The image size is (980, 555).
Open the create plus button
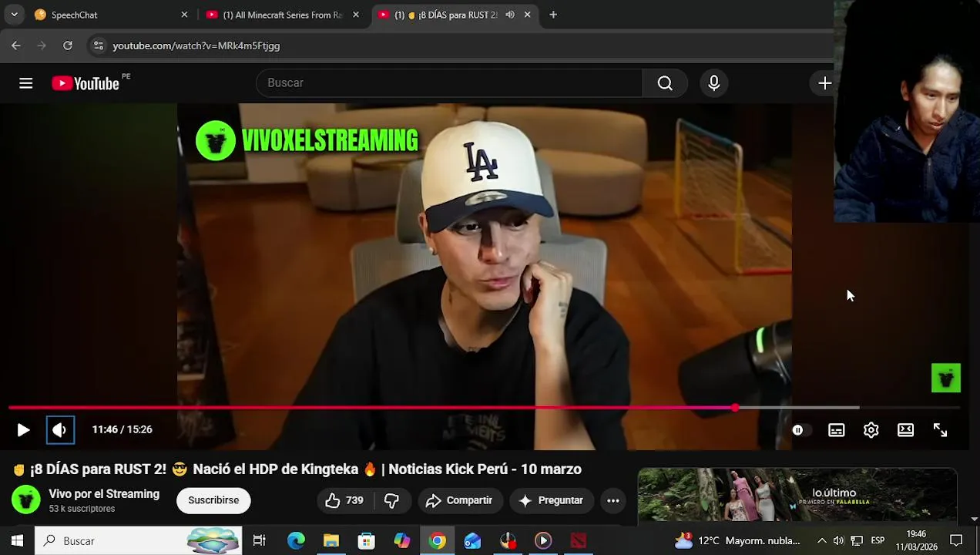point(824,83)
